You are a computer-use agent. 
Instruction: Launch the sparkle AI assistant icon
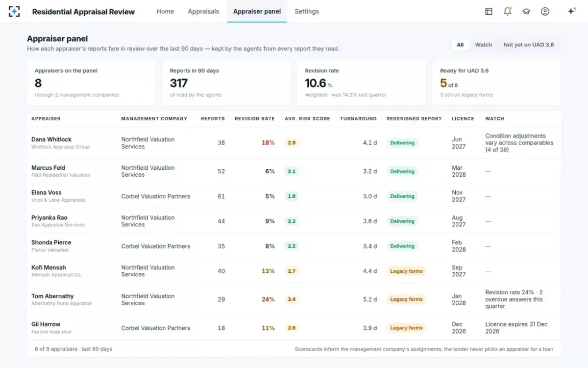tap(571, 11)
